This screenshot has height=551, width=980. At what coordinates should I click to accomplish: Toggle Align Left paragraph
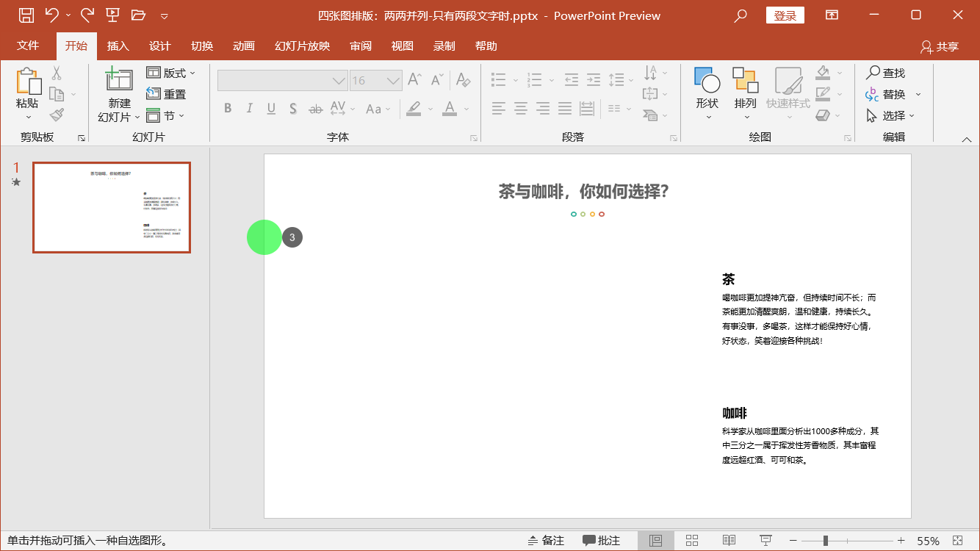[499, 109]
